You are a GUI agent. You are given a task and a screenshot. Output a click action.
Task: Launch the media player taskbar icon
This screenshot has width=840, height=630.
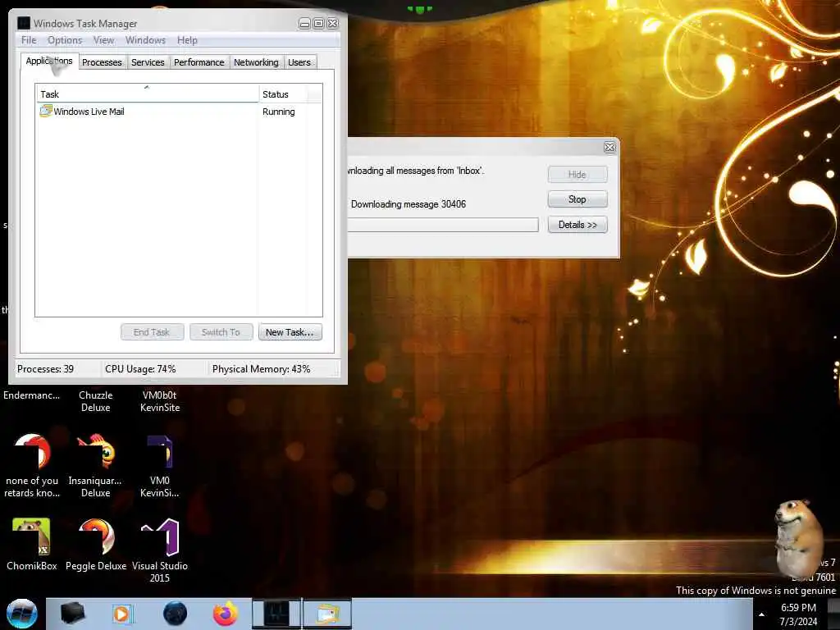122,614
